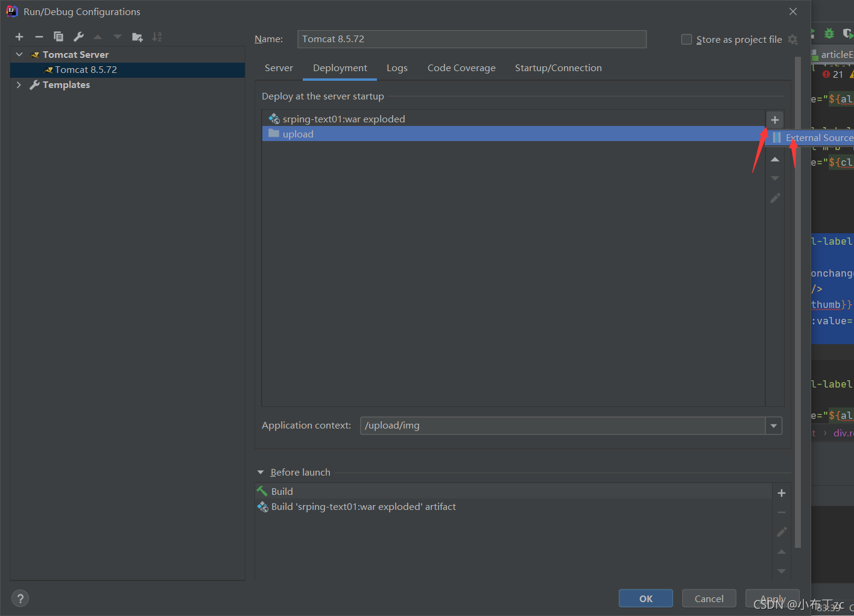Remove the selected Before launch task
Viewport: 854px width, 616px height.
click(x=782, y=512)
